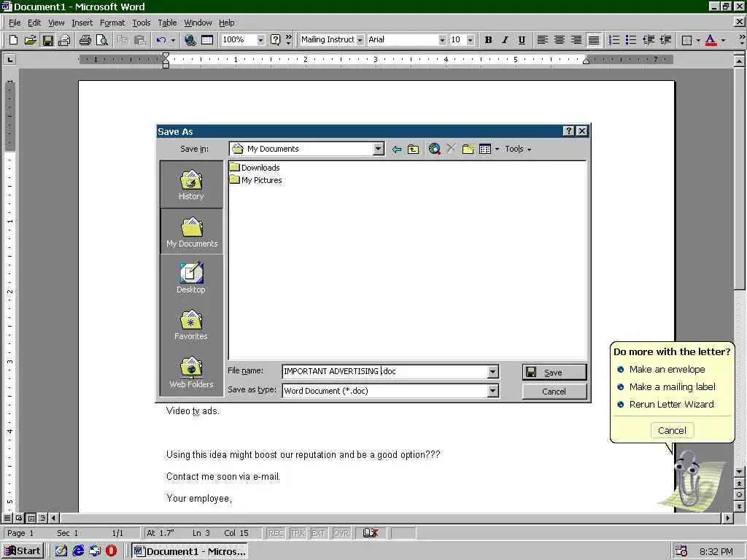Open Desktop in Save As places bar

191,278
